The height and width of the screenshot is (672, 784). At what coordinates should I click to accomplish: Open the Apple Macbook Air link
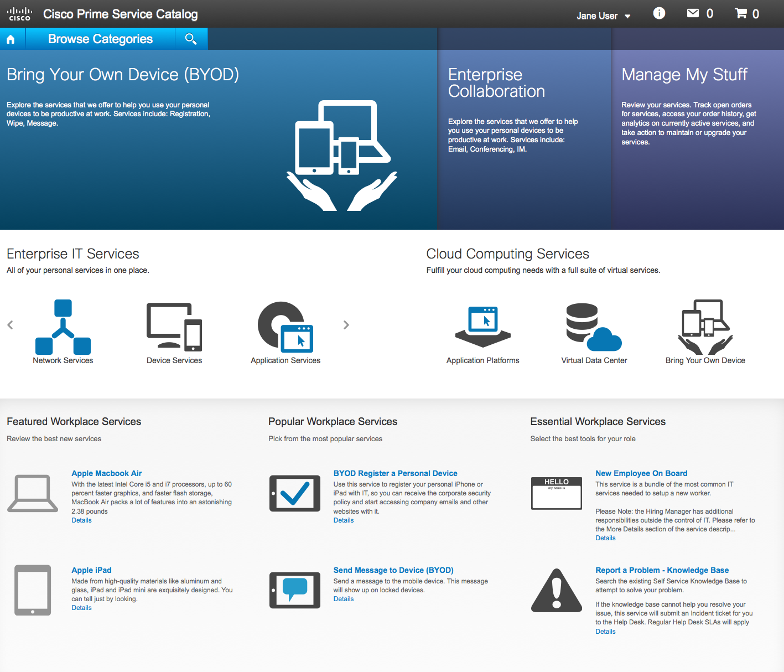pyautogui.click(x=107, y=473)
